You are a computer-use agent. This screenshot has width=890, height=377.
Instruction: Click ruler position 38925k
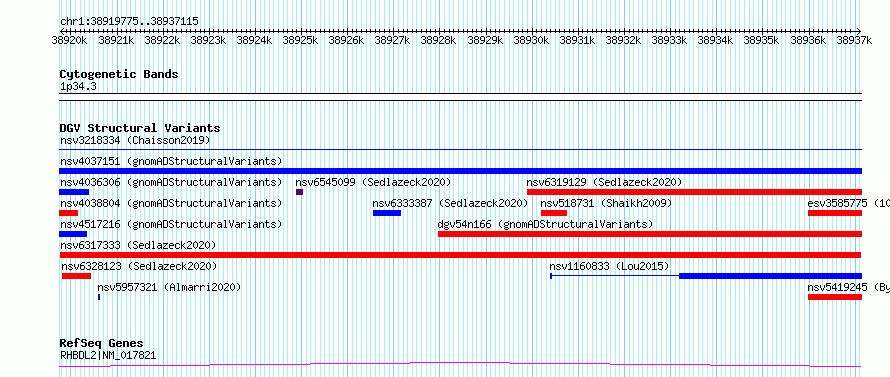[300, 40]
